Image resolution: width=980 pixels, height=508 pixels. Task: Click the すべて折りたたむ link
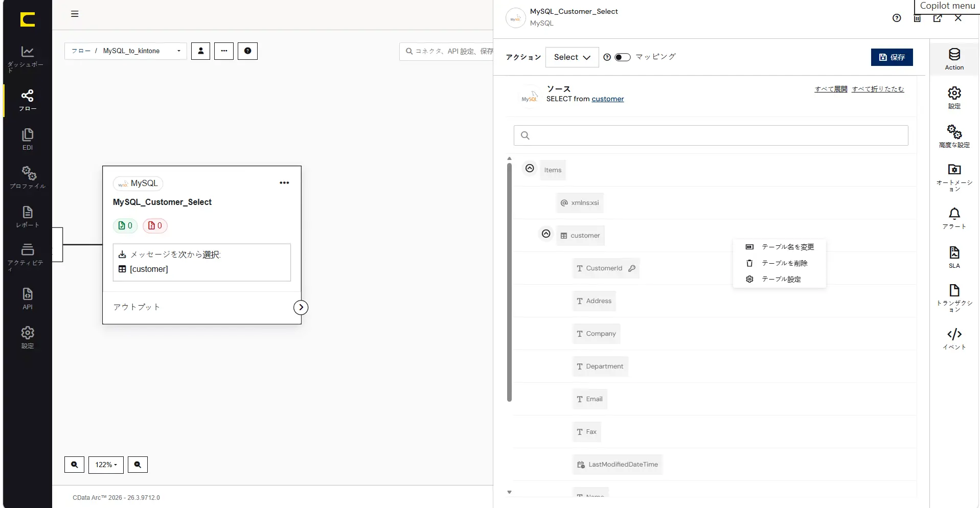tap(878, 89)
